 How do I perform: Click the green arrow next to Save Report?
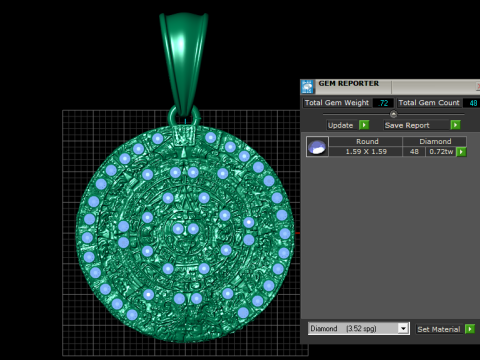click(x=455, y=125)
